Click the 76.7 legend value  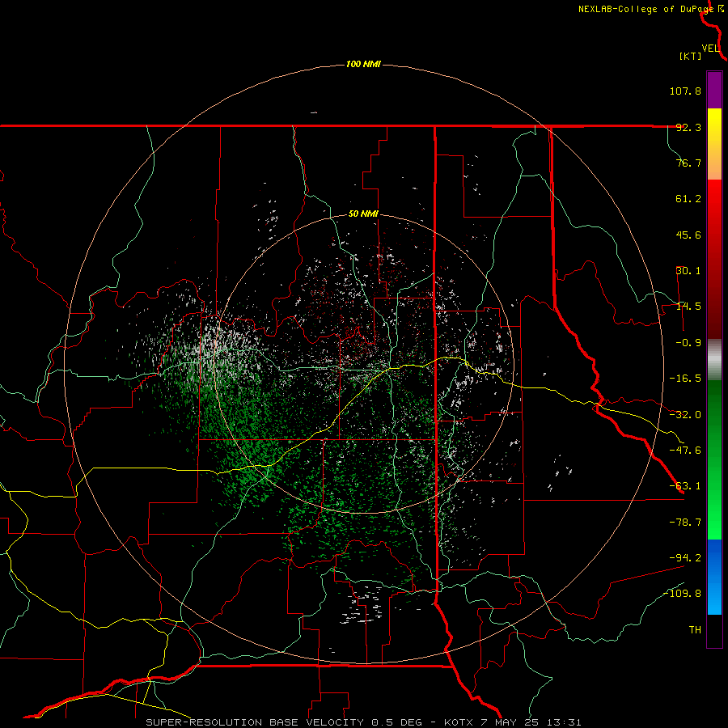(688, 163)
